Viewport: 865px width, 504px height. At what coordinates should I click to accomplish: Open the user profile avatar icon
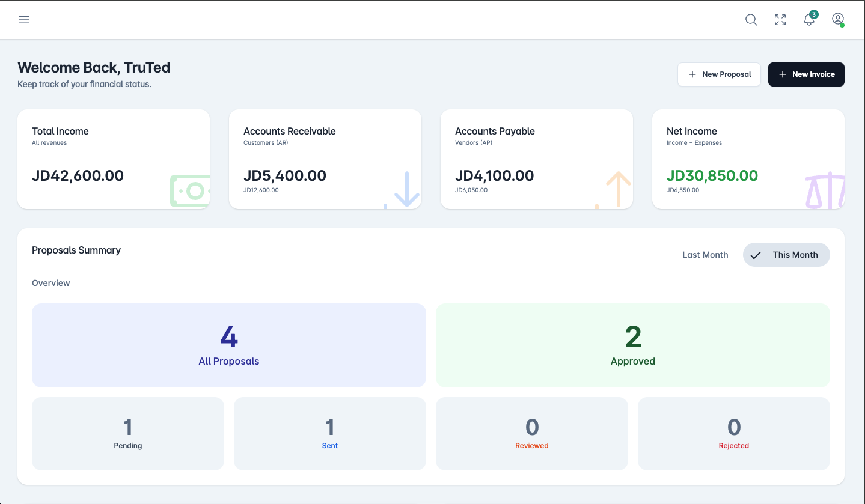point(838,19)
